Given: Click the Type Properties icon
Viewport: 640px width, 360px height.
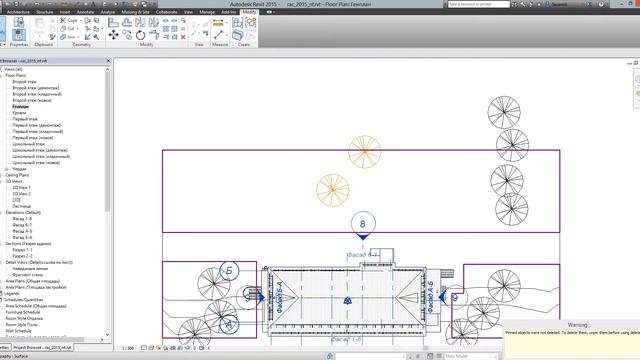Looking at the screenshot, I should pyautogui.click(x=18, y=22).
